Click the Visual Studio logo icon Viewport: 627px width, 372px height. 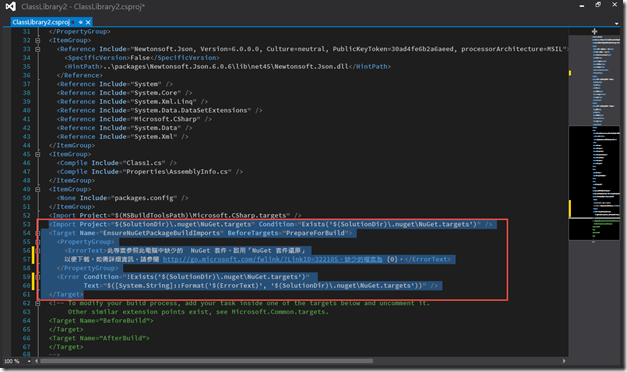click(x=11, y=6)
